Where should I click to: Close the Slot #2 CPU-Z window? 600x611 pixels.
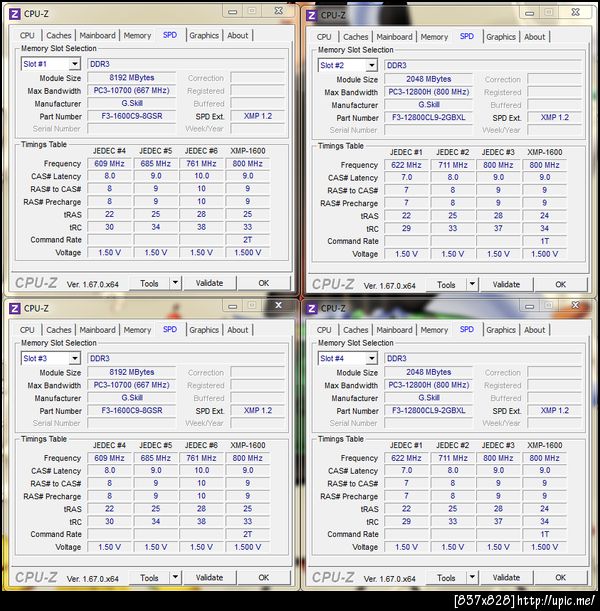[575, 12]
